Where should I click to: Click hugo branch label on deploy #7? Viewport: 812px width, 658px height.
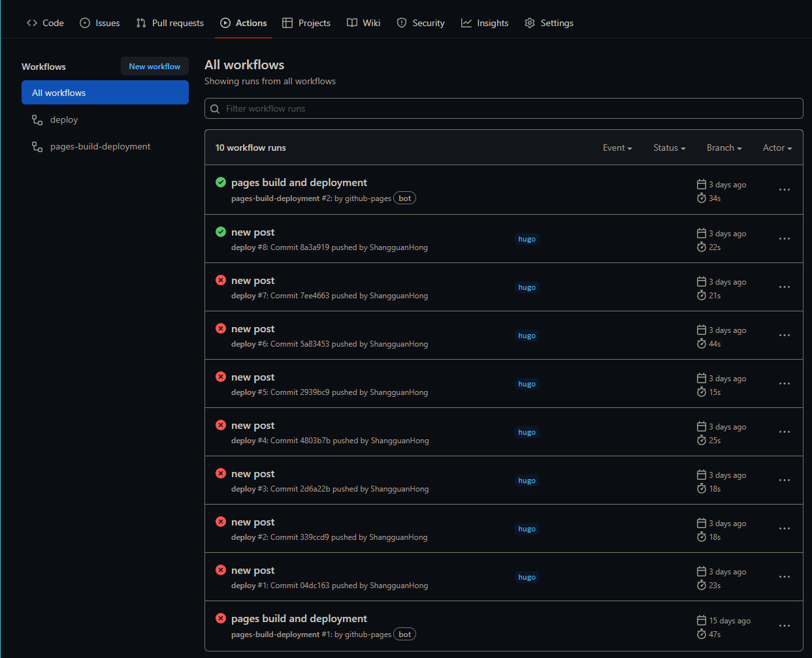527,287
